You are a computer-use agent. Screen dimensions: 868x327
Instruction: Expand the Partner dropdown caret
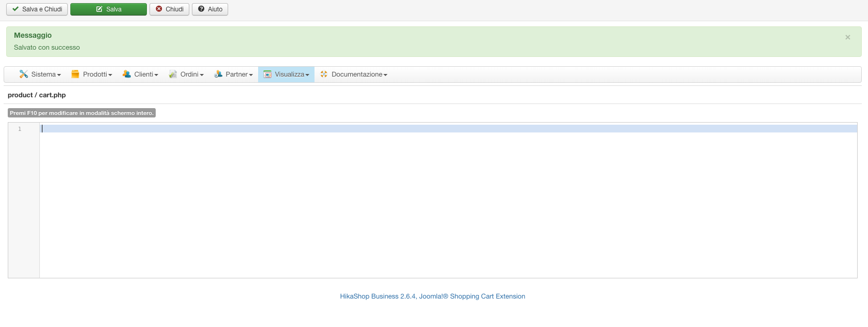pos(251,75)
